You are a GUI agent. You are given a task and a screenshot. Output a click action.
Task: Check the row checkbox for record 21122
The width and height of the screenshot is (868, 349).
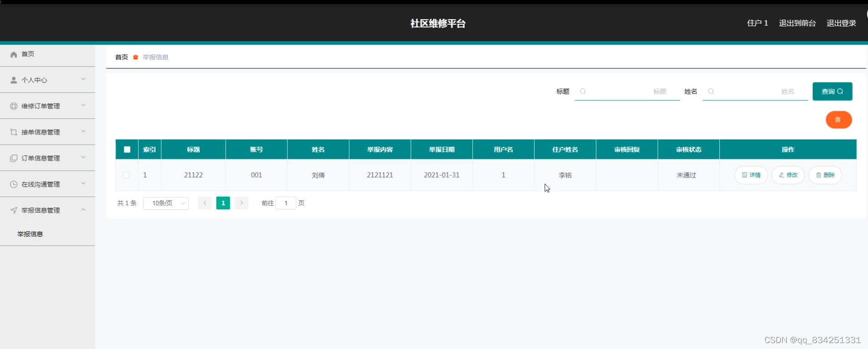click(126, 175)
